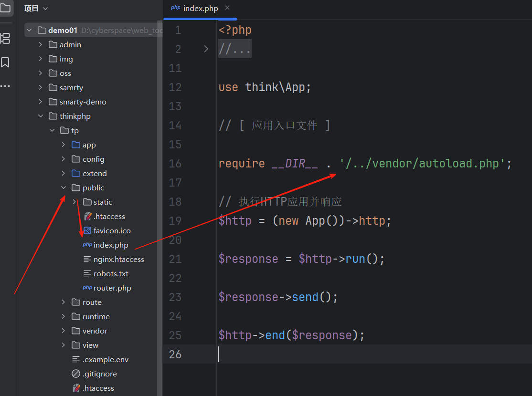Click the .htaccess file icon under public

click(87, 216)
